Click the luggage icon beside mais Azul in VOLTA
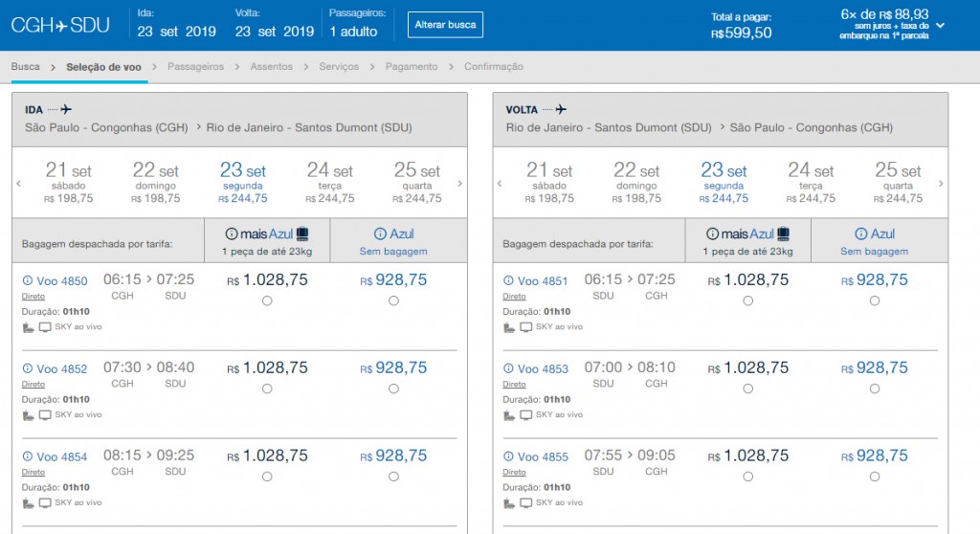980x534 pixels. 784,234
